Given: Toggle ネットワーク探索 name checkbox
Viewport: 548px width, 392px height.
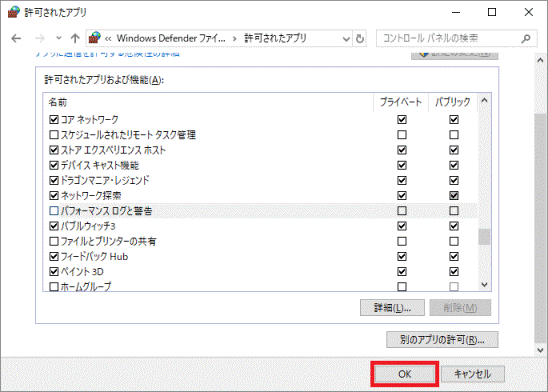Looking at the screenshot, I should [54, 195].
